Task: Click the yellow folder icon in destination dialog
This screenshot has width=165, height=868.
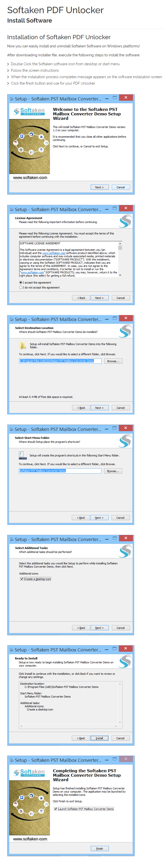Action: [23, 345]
